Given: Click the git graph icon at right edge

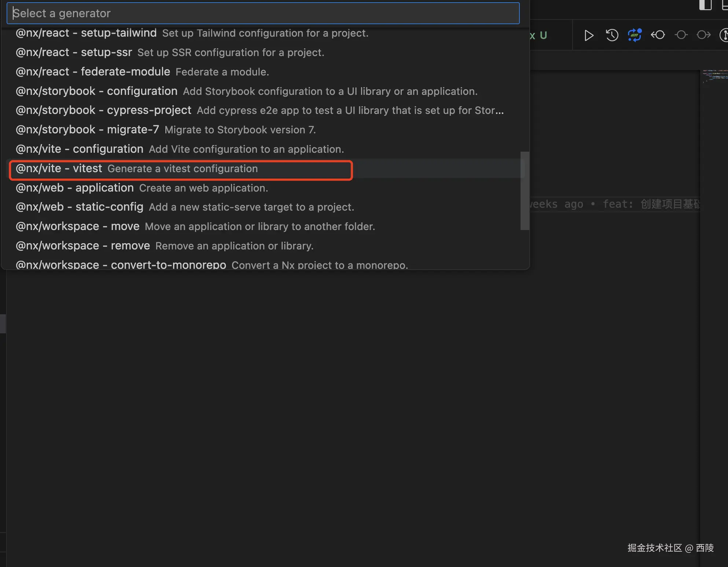Looking at the screenshot, I should (724, 35).
